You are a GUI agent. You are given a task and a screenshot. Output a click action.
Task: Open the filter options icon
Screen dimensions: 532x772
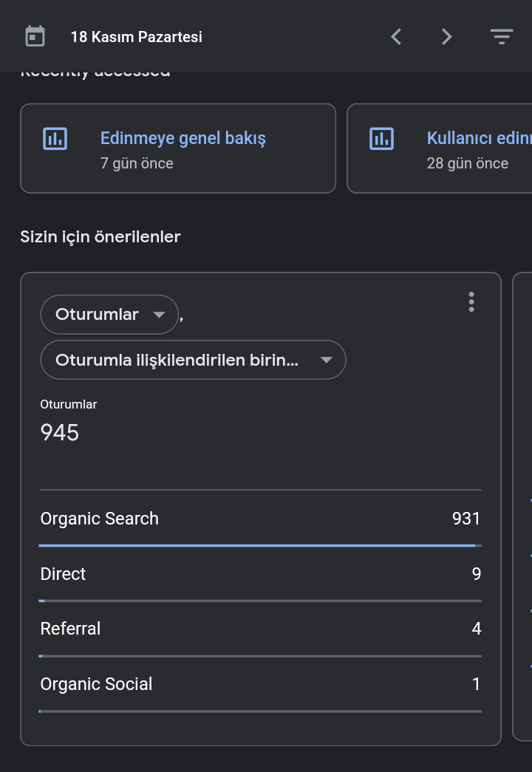[502, 36]
